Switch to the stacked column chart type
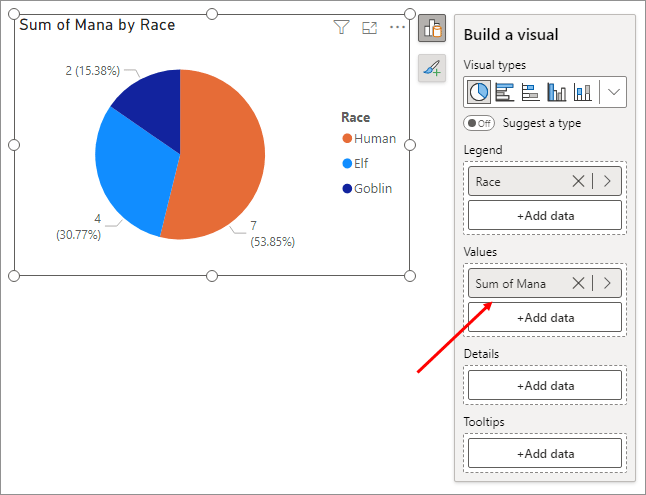 582,92
